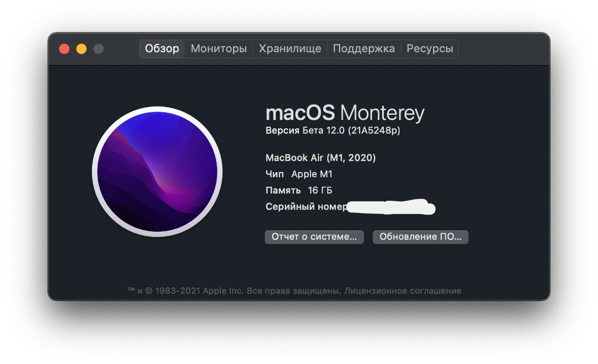Switch to the Обзор tab
Screen dimensions: 598x364
(162, 49)
